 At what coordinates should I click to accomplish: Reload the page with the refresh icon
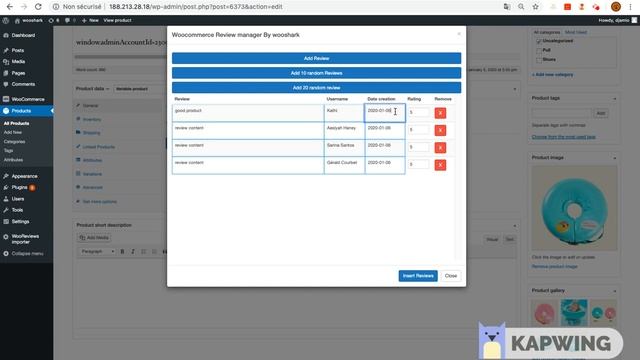click(x=38, y=7)
